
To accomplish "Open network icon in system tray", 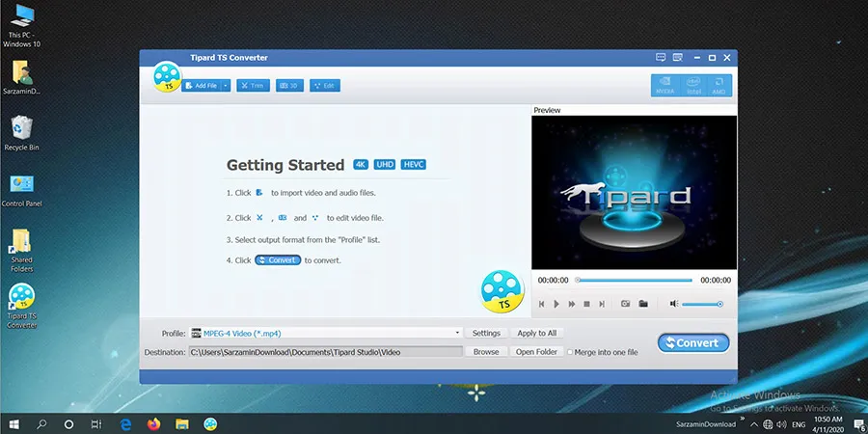I will (x=768, y=424).
